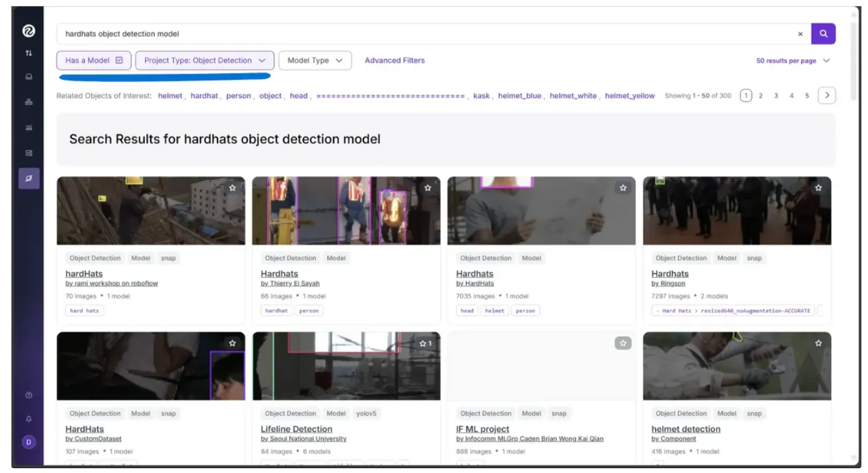Open the Roboflow logo home icon
The image size is (868, 473).
[x=28, y=31]
